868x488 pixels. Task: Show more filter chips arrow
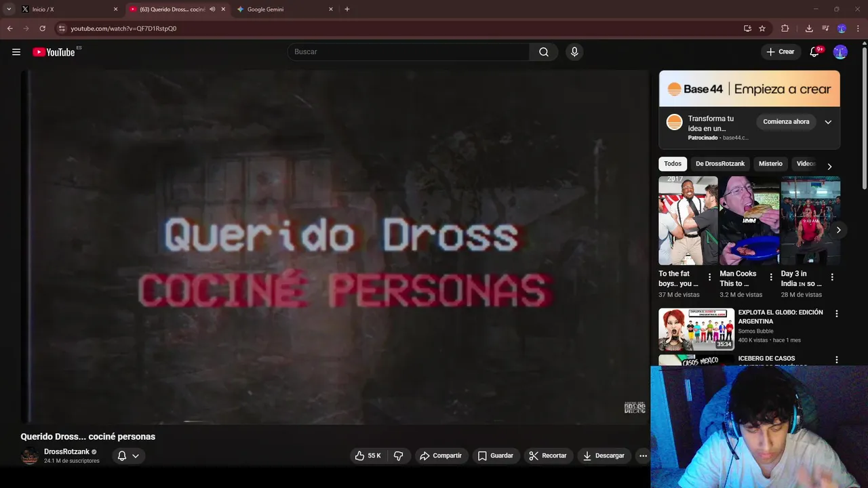click(x=829, y=166)
